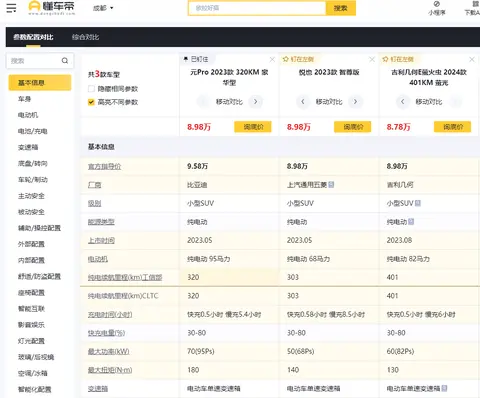Click info icon beside third column 电动车单速变速箱

444,388
